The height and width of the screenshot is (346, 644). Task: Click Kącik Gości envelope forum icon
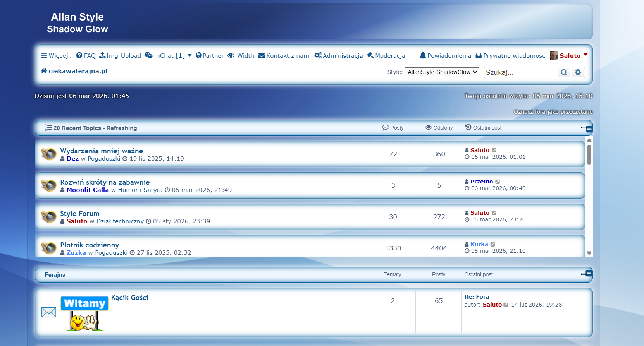[49, 312]
